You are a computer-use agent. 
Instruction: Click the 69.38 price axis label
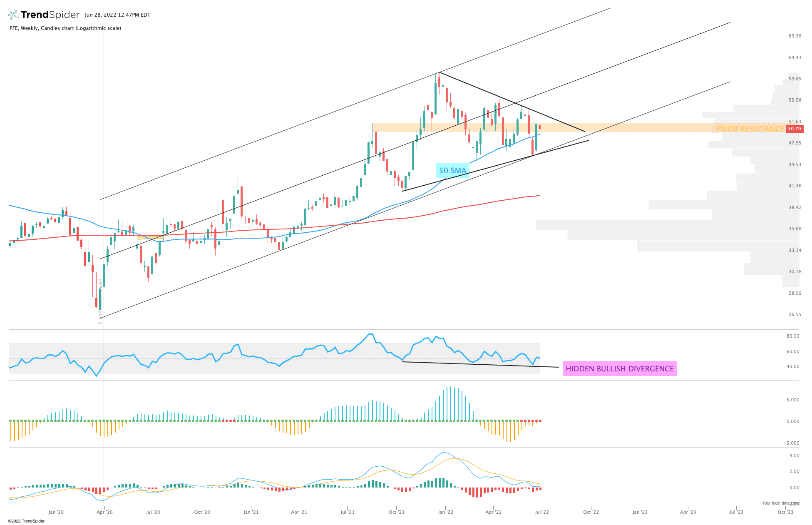tap(795, 36)
